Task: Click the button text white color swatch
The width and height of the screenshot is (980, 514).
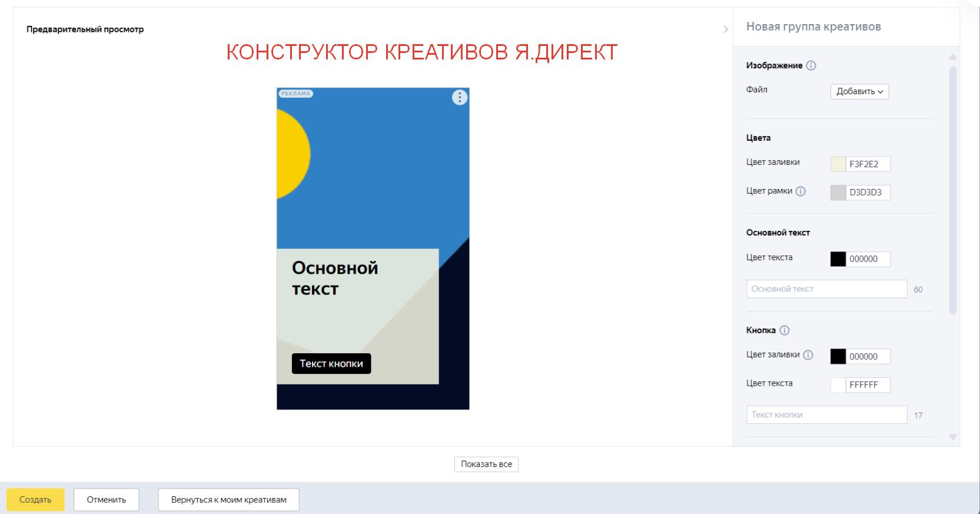Action: (838, 385)
